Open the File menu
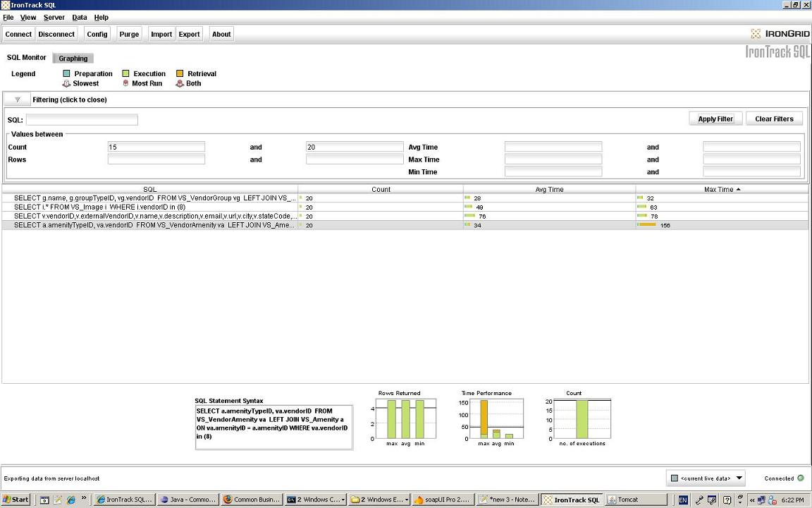 (8, 17)
